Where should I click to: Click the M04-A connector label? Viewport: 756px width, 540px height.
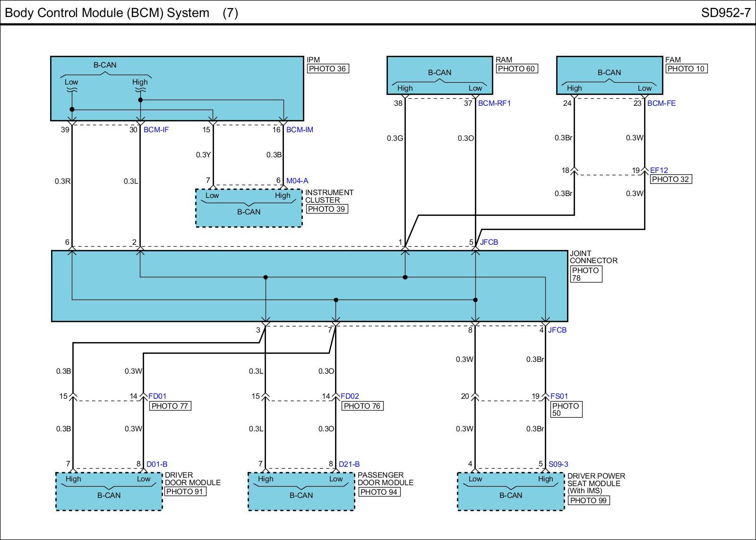point(297,181)
